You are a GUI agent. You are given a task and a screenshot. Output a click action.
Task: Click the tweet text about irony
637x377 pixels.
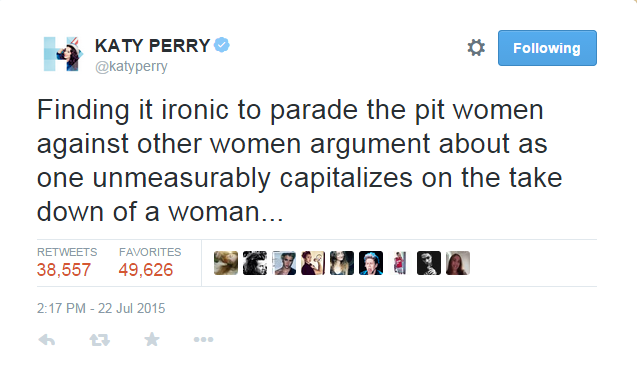[300, 161]
